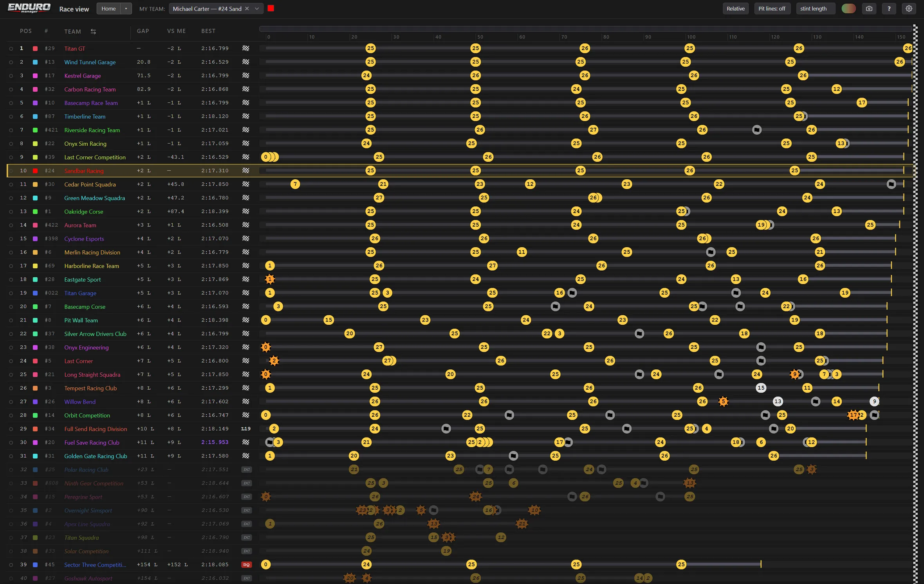Screen dimensions: 924x584
Task: Click the orange starburst marker in Eastgate Sport row
Action: coord(270,279)
